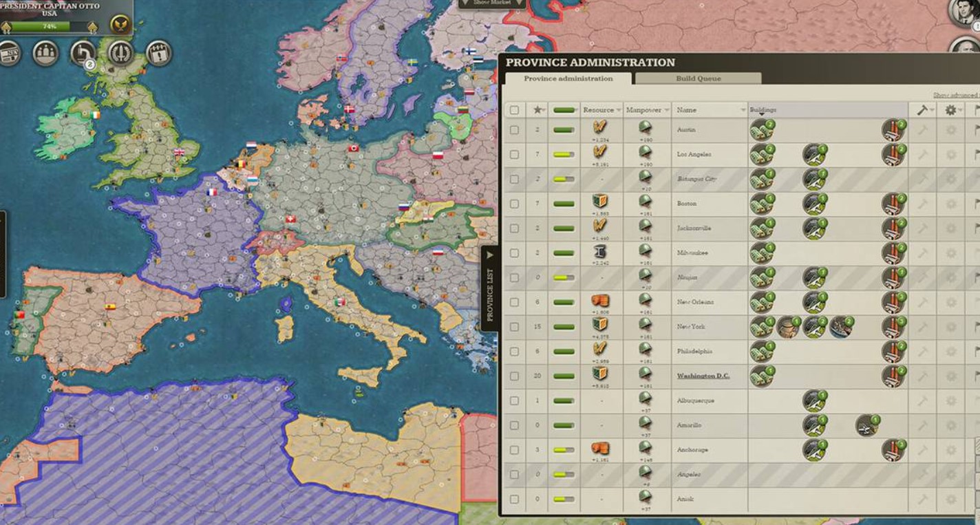Switch to the Province administration tab
This screenshot has height=525, width=980.
click(x=568, y=78)
